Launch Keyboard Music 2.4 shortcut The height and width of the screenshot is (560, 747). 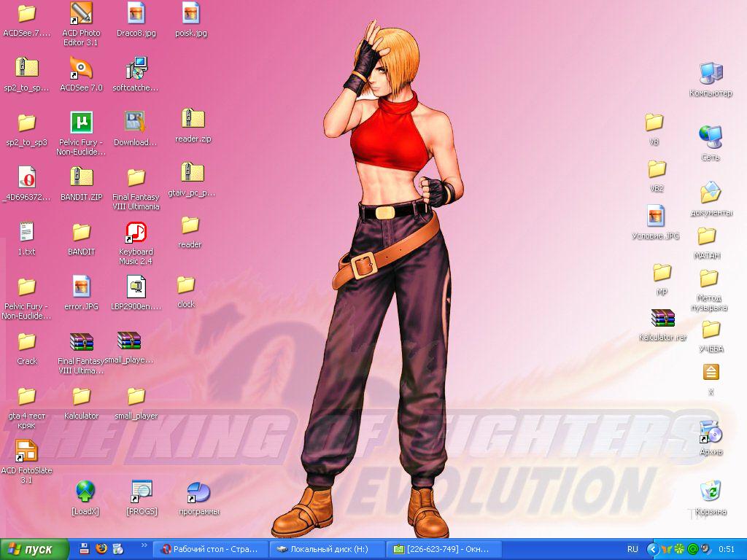136,233
